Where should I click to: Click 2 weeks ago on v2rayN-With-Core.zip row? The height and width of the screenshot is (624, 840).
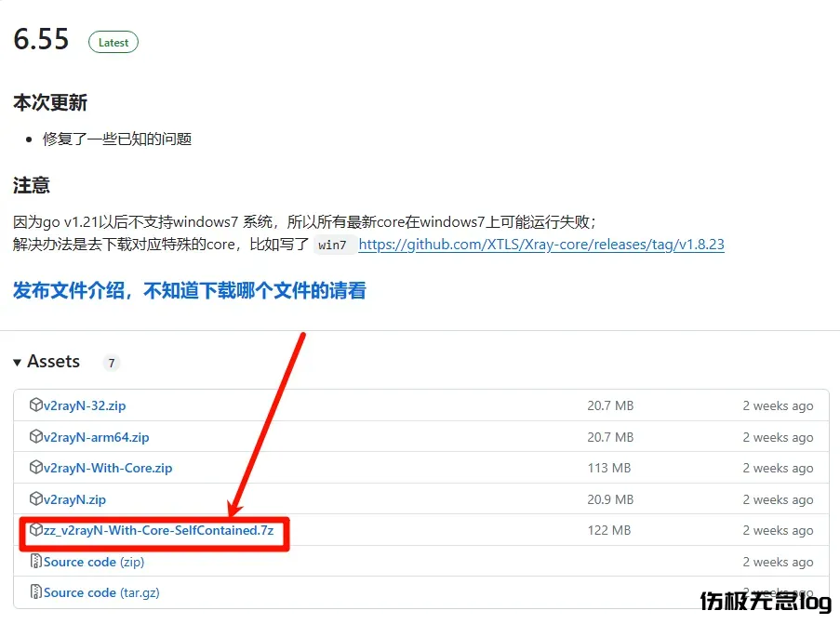778,468
